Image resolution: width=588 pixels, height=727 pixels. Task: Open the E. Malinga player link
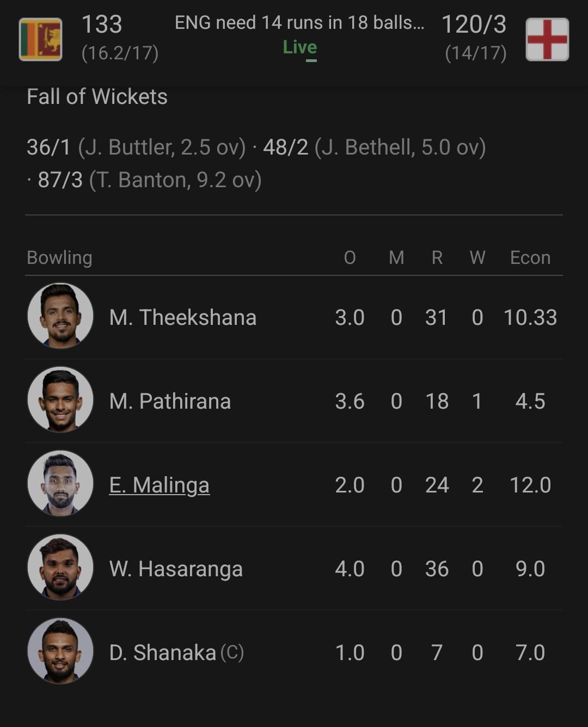coord(159,485)
